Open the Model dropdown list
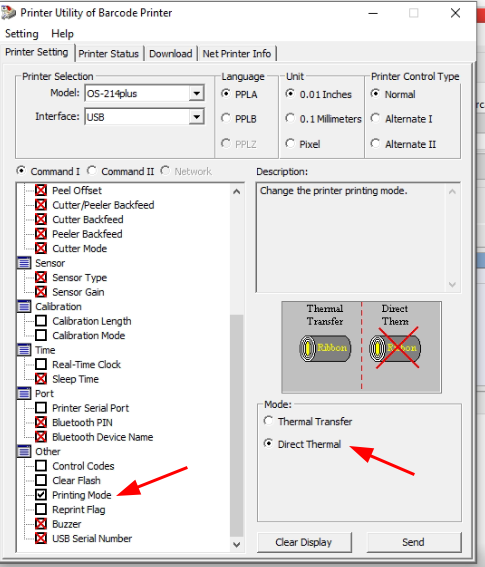Screen dimensions: 485x567 (196, 94)
